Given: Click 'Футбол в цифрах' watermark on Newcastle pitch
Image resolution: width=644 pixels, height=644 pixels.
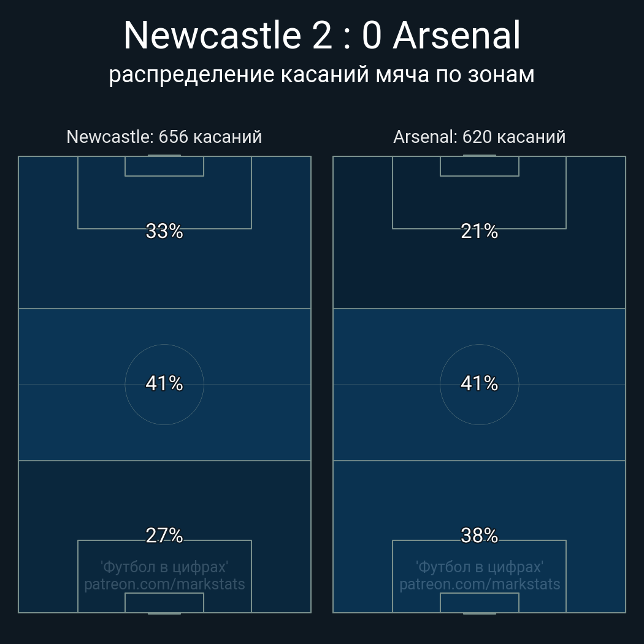Looking at the screenshot, I should 164,567.
